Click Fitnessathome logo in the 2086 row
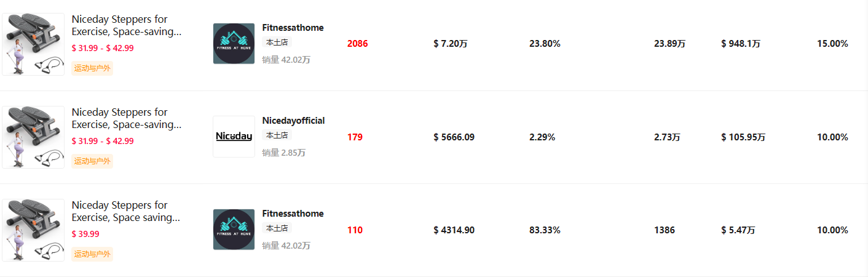 point(234,44)
